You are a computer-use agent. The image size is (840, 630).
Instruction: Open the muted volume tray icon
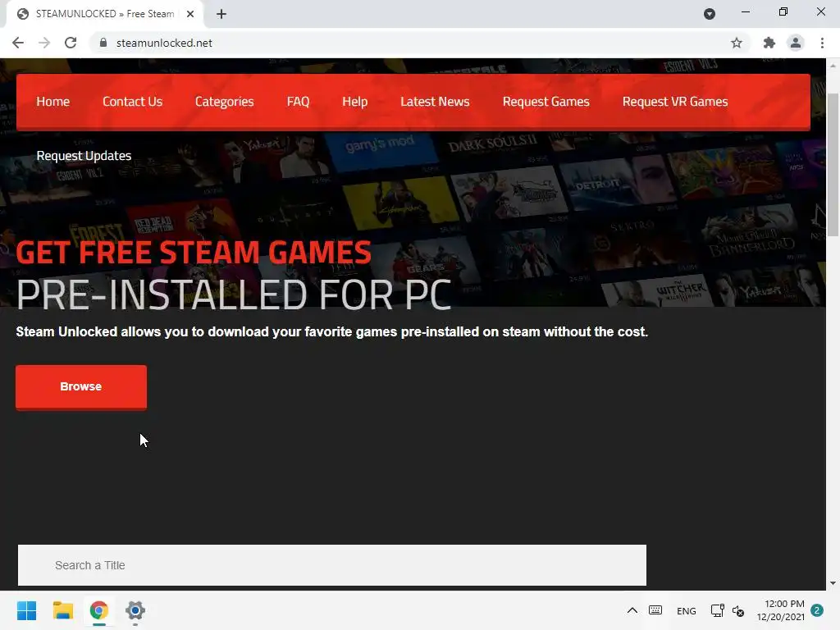(x=738, y=610)
